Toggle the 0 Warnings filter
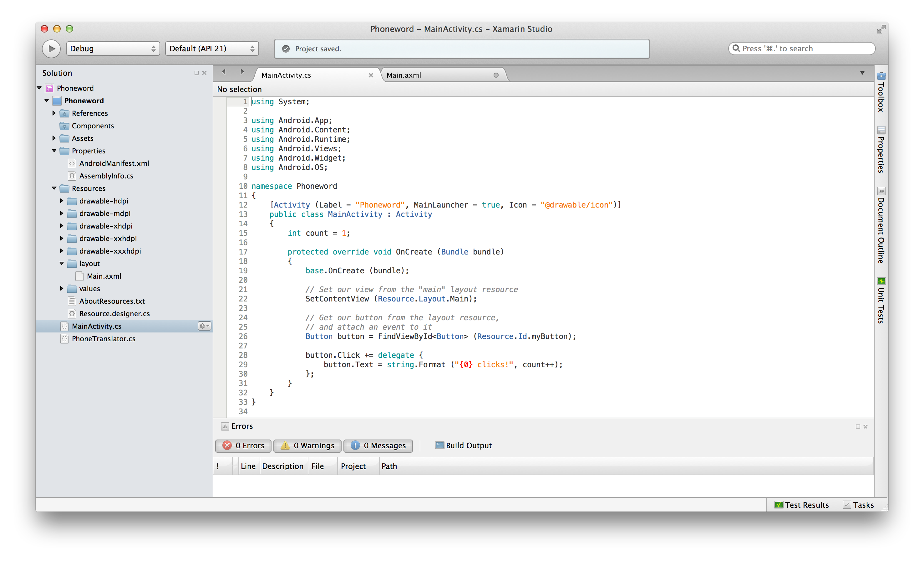This screenshot has height=561, width=924. [307, 445]
